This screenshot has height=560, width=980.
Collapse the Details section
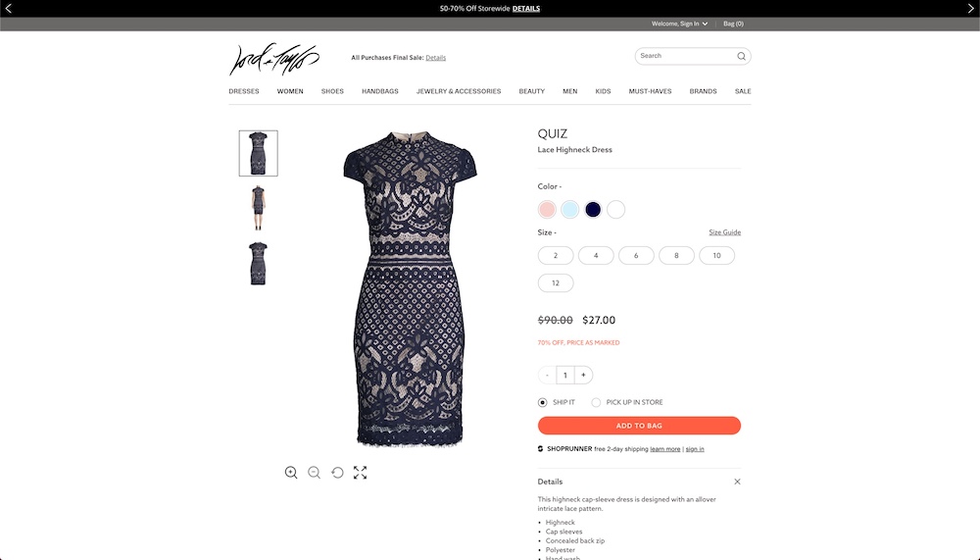pyautogui.click(x=738, y=482)
